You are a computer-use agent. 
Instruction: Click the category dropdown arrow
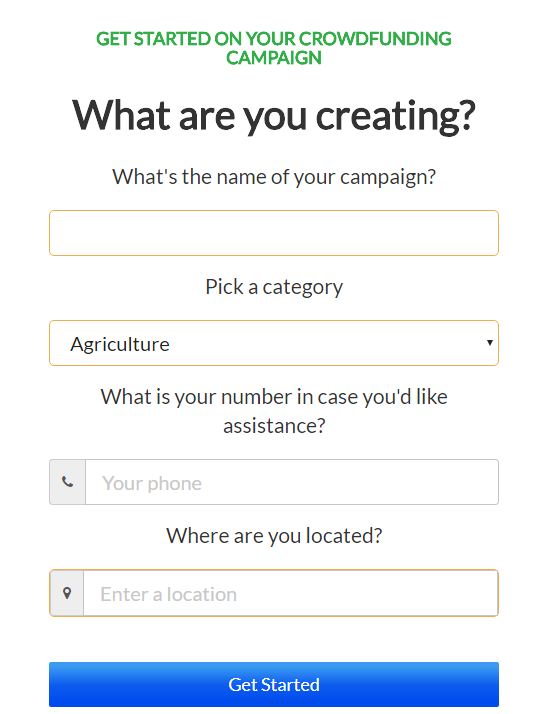(x=490, y=342)
